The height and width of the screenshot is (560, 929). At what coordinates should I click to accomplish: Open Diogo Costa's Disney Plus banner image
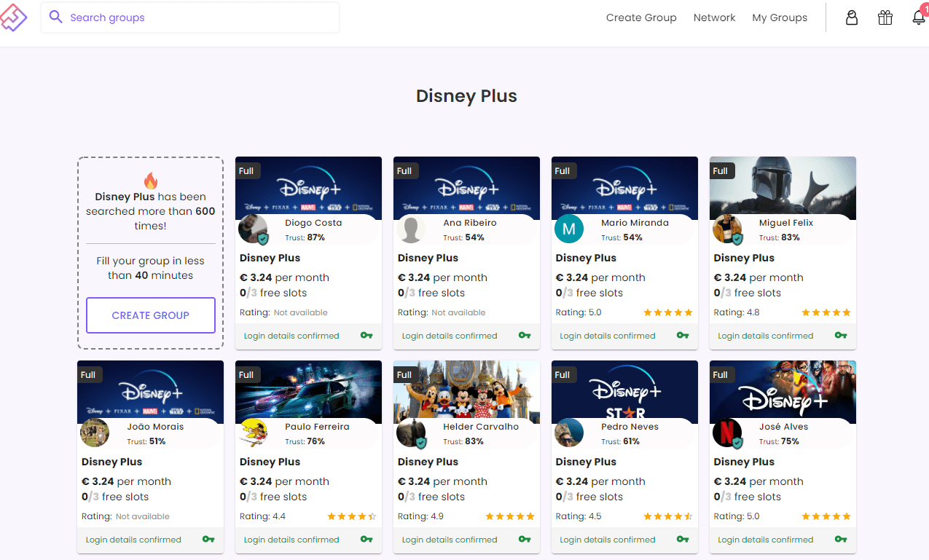click(x=308, y=188)
